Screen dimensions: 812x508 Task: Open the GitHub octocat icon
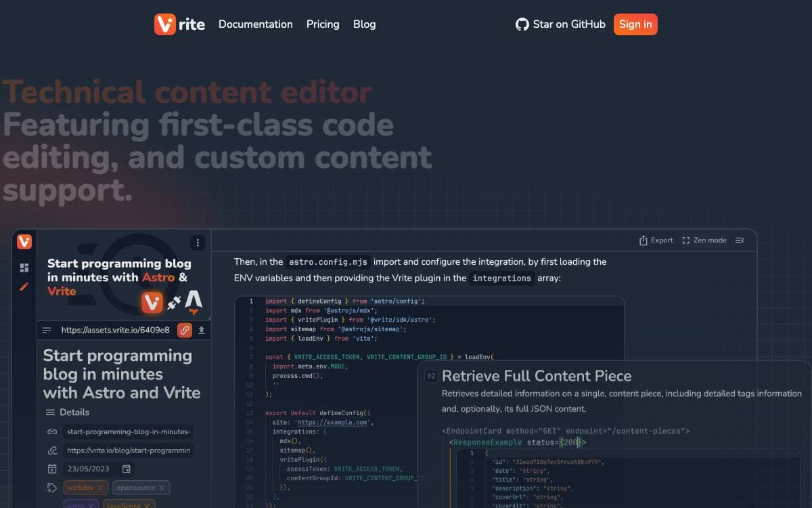click(522, 24)
